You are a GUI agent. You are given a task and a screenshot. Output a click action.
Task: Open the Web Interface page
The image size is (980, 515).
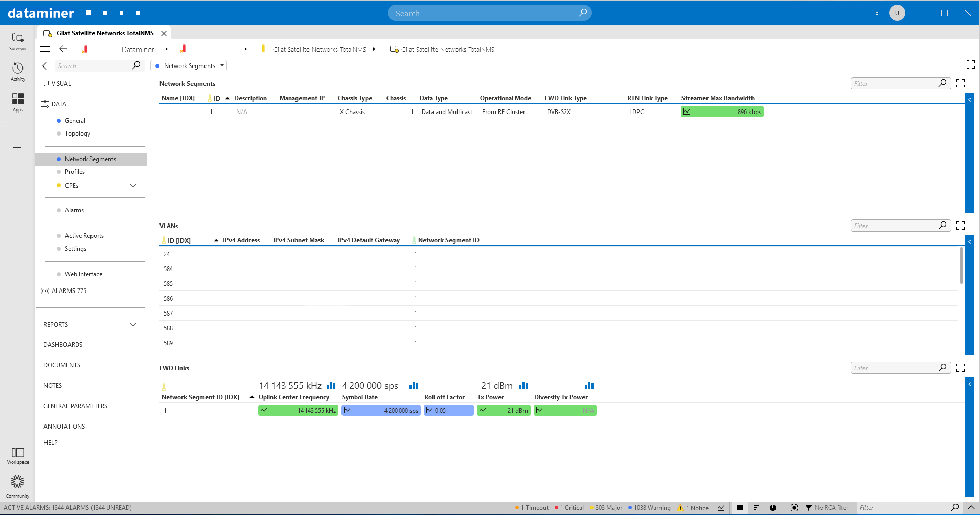pyautogui.click(x=83, y=274)
